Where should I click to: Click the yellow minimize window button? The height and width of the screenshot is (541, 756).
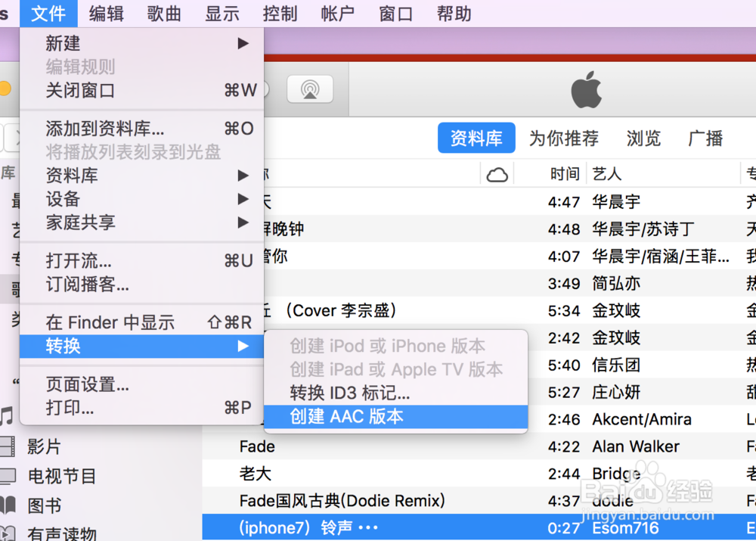5,89
